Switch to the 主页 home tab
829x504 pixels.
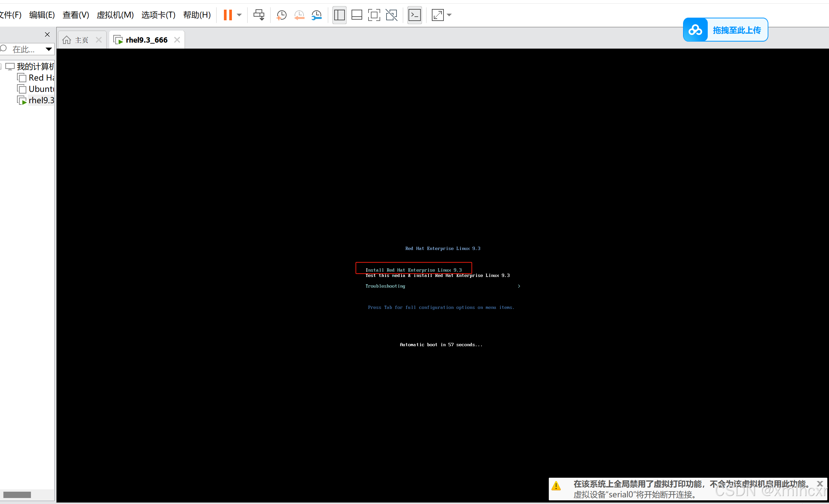(x=77, y=40)
